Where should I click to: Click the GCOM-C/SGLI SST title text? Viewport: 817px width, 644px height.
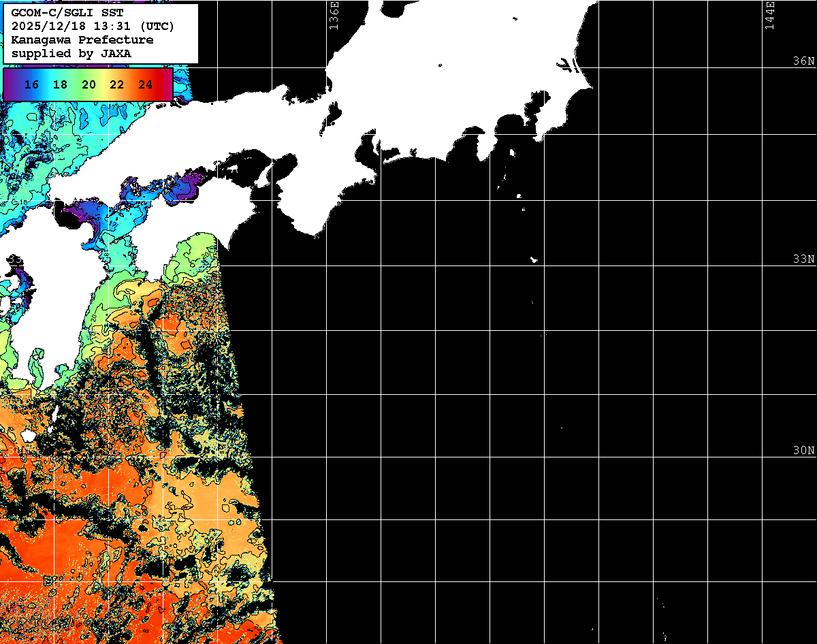[x=68, y=13]
